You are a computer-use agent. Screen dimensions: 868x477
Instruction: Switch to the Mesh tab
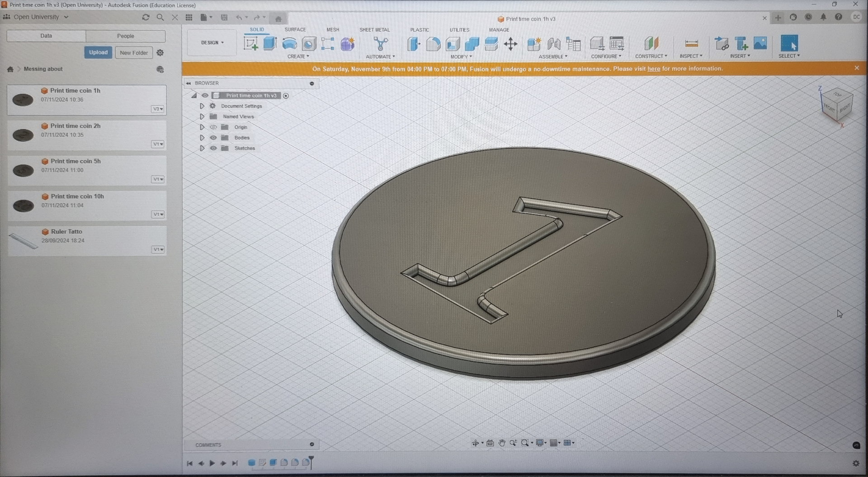(333, 30)
